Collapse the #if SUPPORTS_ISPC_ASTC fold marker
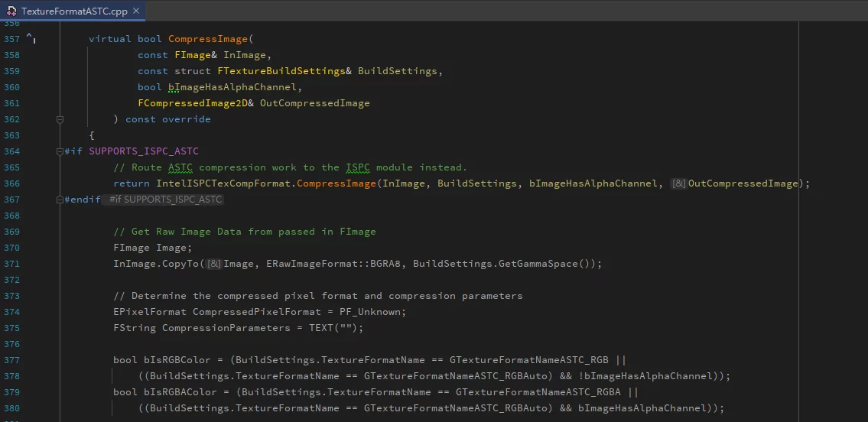Image resolution: width=868 pixels, height=422 pixels. [x=60, y=151]
